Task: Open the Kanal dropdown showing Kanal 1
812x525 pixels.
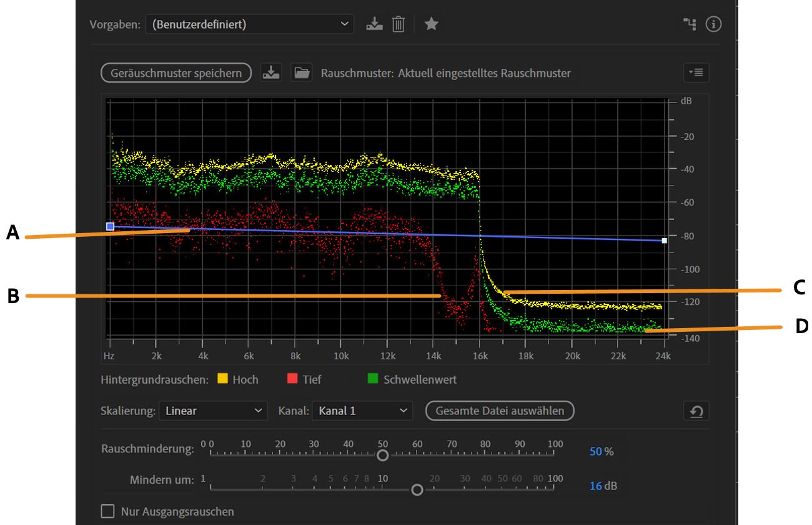Action: point(362,411)
